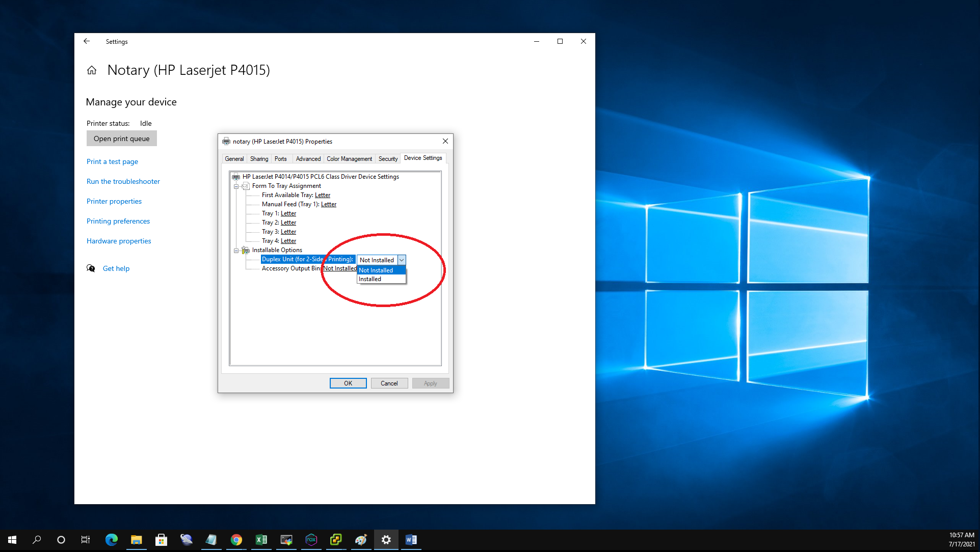Open Excel from the taskbar
Image resolution: width=980 pixels, height=552 pixels.
click(x=261, y=540)
